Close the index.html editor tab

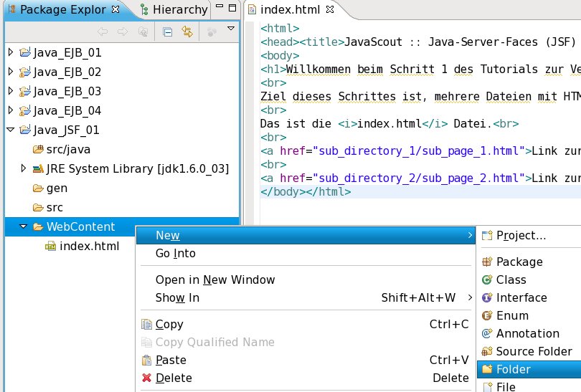coord(330,10)
